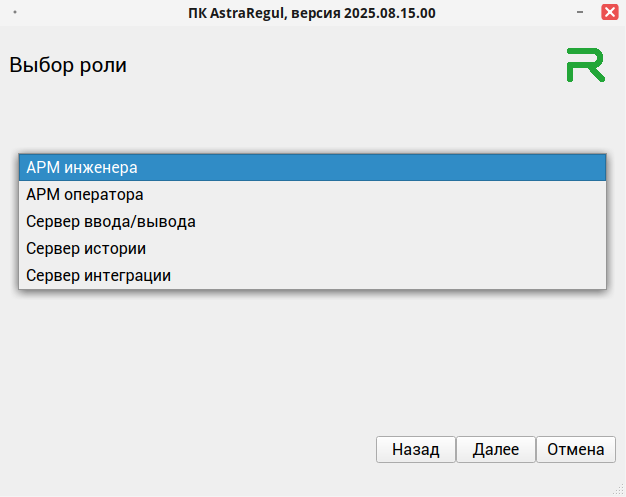Pick Сервер ввода/вывода role option
Screen dimensions: 626x497
(312, 221)
